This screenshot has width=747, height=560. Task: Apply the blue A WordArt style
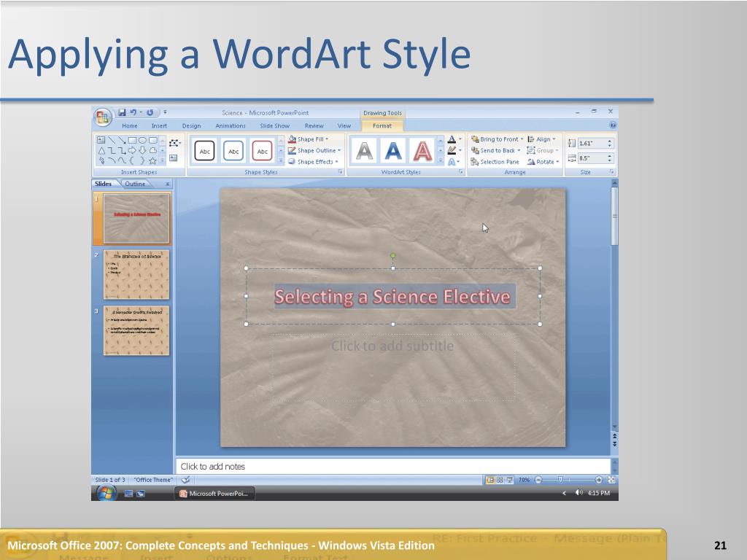click(393, 152)
